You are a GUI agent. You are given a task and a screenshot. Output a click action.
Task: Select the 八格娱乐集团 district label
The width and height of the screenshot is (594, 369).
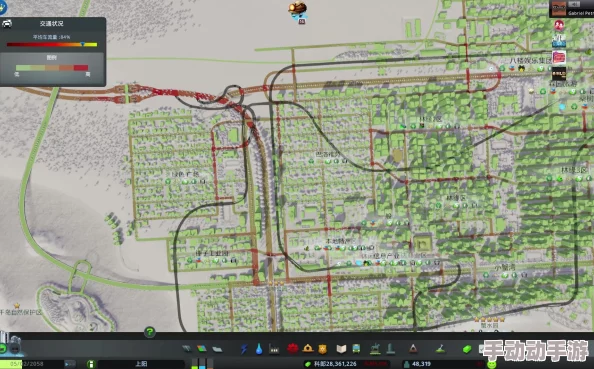(530, 60)
